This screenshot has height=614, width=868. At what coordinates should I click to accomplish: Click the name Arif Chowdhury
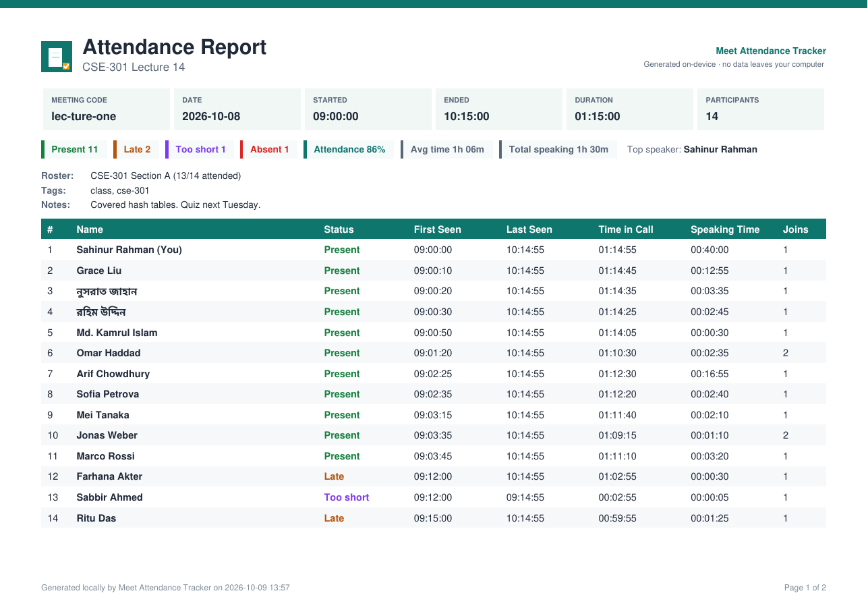113,374
